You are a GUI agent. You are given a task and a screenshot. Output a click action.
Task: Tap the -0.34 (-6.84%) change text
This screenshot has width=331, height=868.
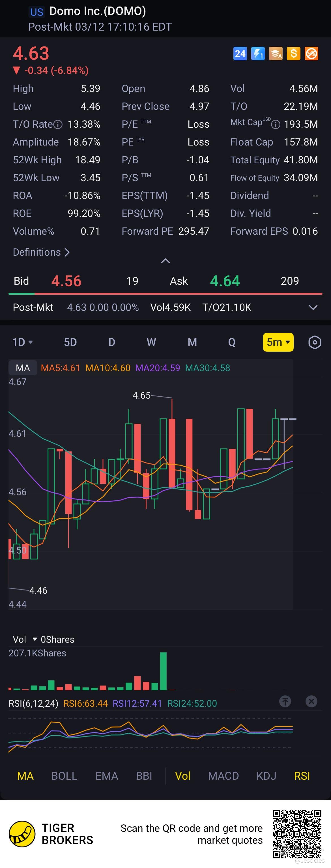(57, 70)
